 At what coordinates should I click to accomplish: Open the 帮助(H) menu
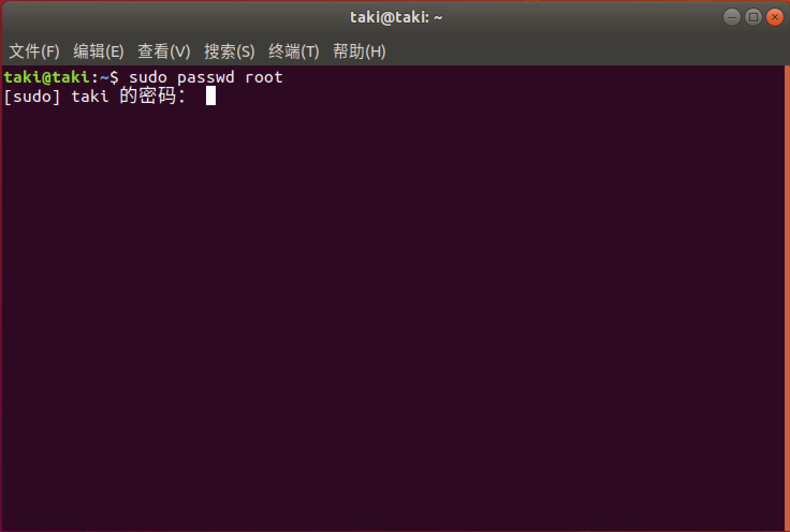pyautogui.click(x=359, y=51)
